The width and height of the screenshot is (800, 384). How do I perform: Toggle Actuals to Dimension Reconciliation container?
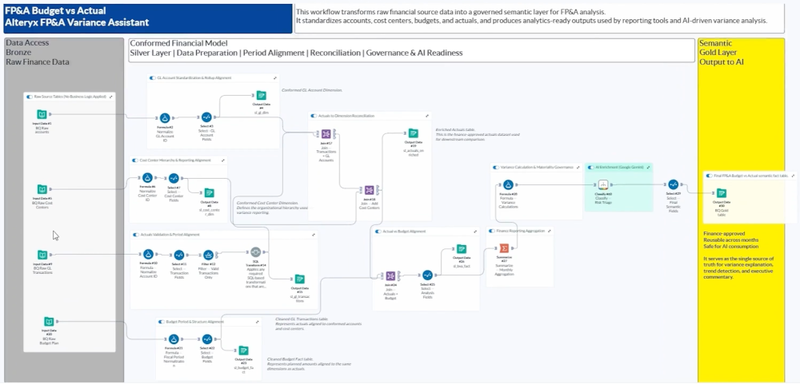[x=314, y=116]
